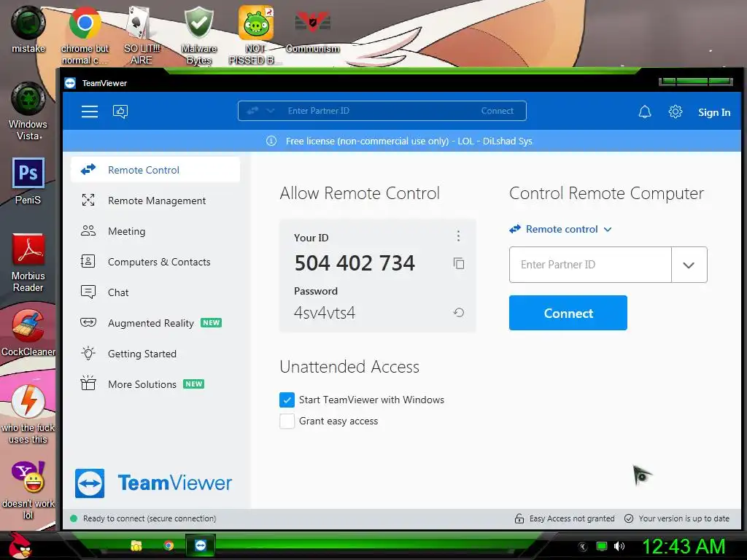Open Computers & Contacts

pos(155,262)
